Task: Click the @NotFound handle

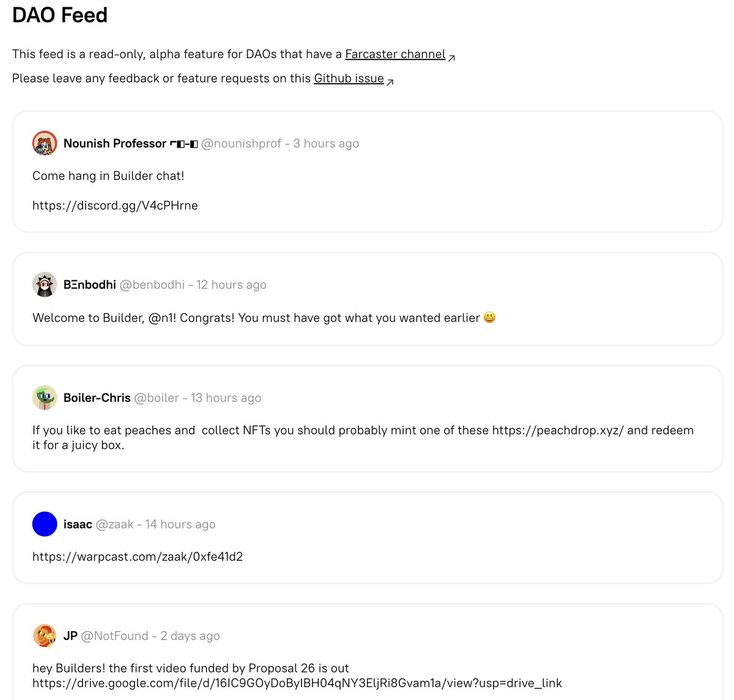Action: tap(115, 636)
